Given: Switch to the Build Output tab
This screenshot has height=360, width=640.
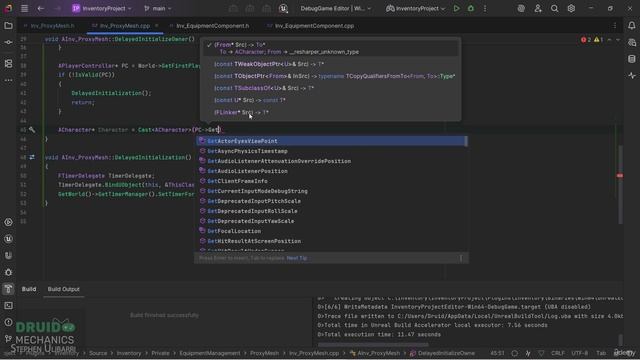Looking at the screenshot, I should click(64, 289).
